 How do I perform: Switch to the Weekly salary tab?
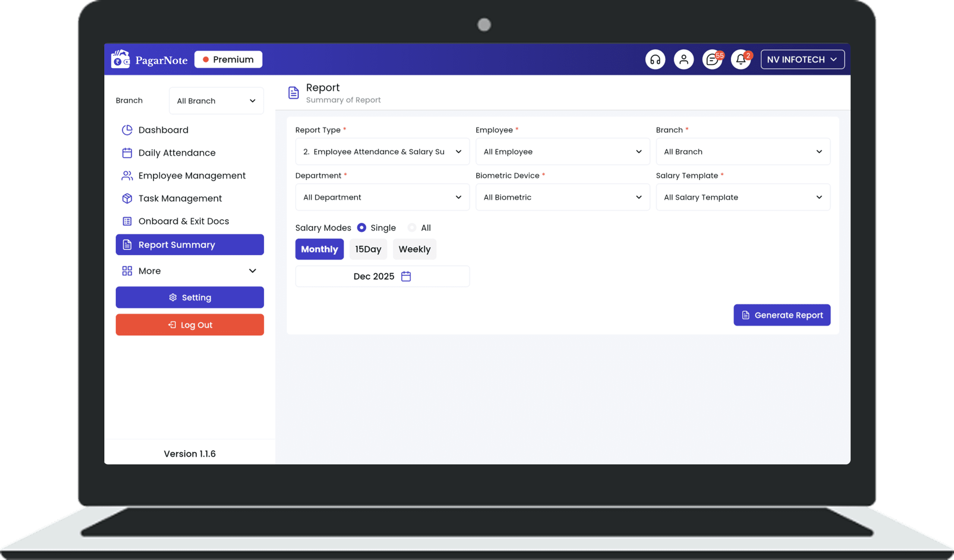(x=414, y=249)
